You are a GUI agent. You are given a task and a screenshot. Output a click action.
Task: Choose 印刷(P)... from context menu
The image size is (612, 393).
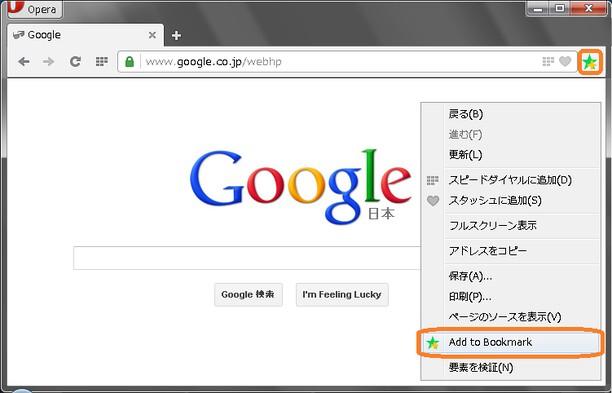(x=511, y=297)
